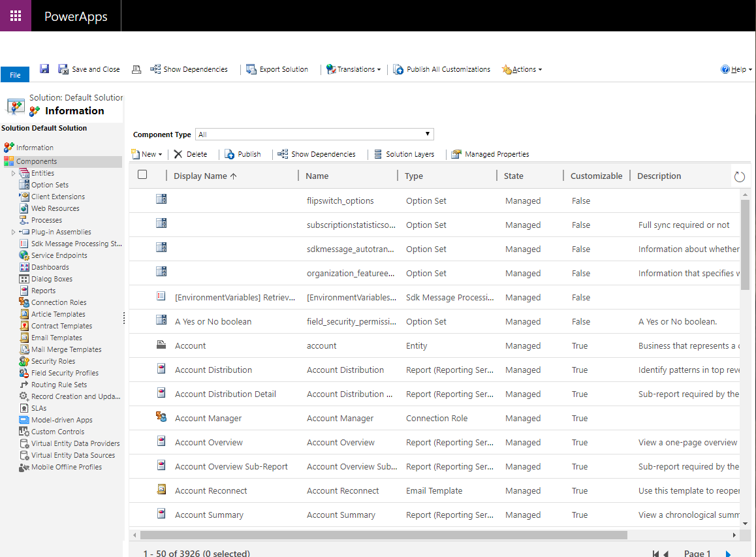Screen dimensions: 756x557
Task: Sort by the State column header
Action: tap(514, 176)
